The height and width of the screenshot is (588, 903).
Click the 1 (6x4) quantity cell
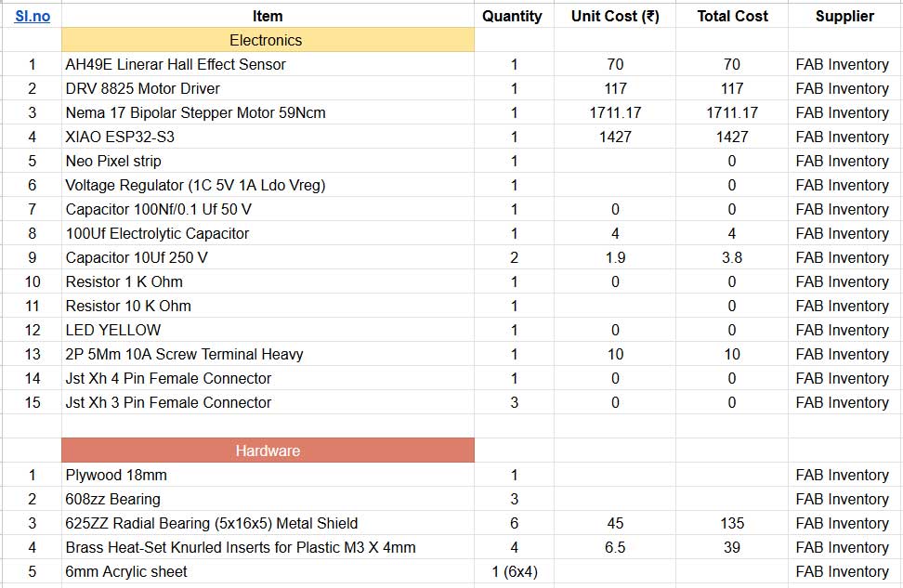pyautogui.click(x=514, y=571)
